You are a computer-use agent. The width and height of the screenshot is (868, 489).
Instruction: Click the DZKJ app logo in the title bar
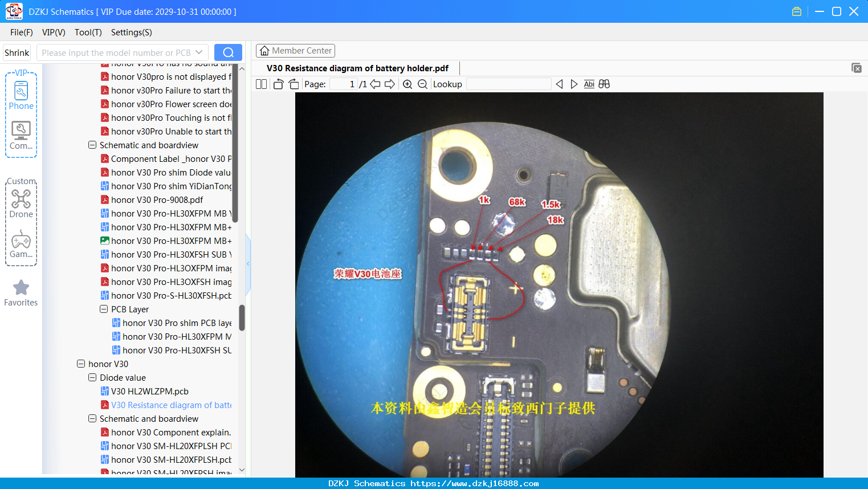click(x=14, y=11)
